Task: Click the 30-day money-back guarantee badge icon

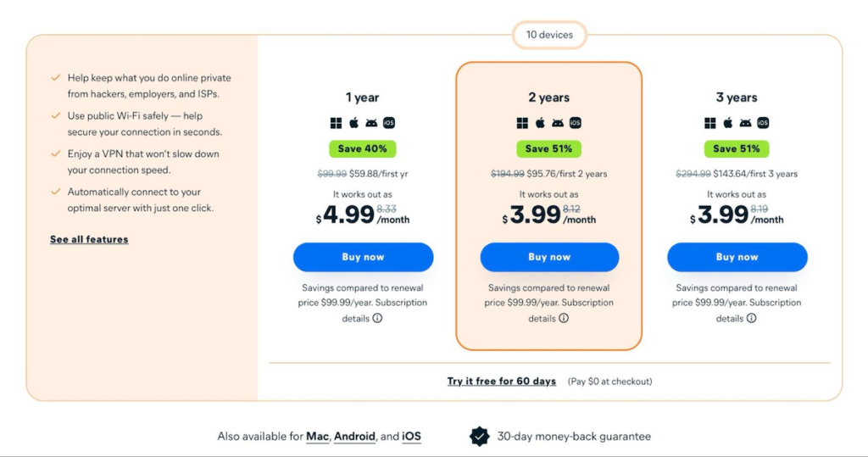Action: click(x=480, y=436)
